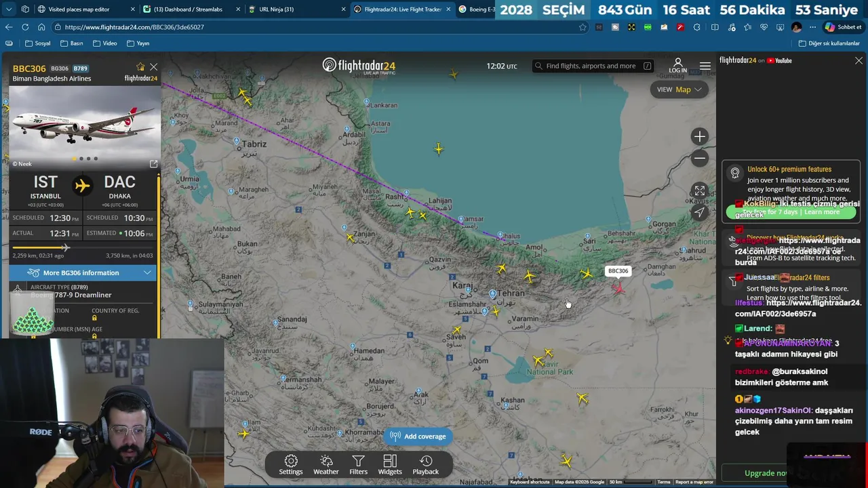Open browser three-dots settings menu
This screenshot has width=868, height=488.
coord(812,27)
